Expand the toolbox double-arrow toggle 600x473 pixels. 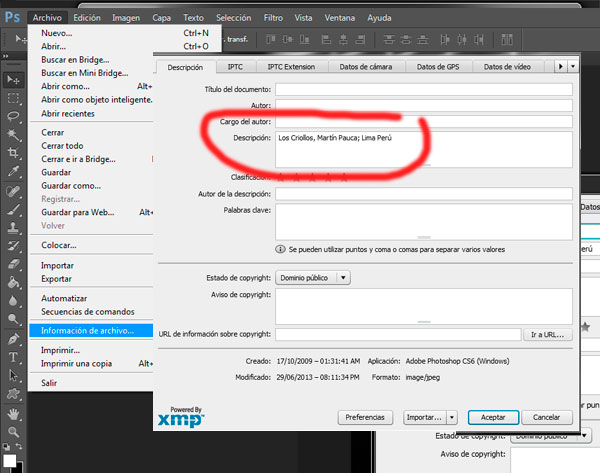pyautogui.click(x=6, y=56)
